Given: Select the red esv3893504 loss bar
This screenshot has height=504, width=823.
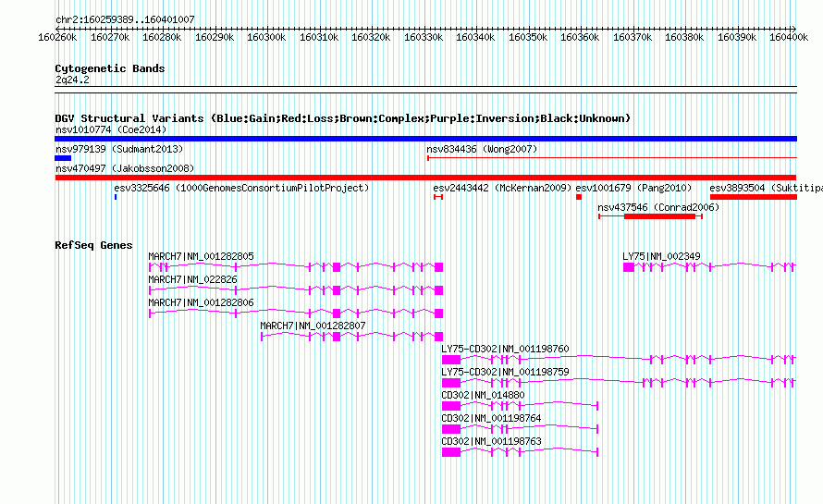Looking at the screenshot, I should (x=754, y=197).
